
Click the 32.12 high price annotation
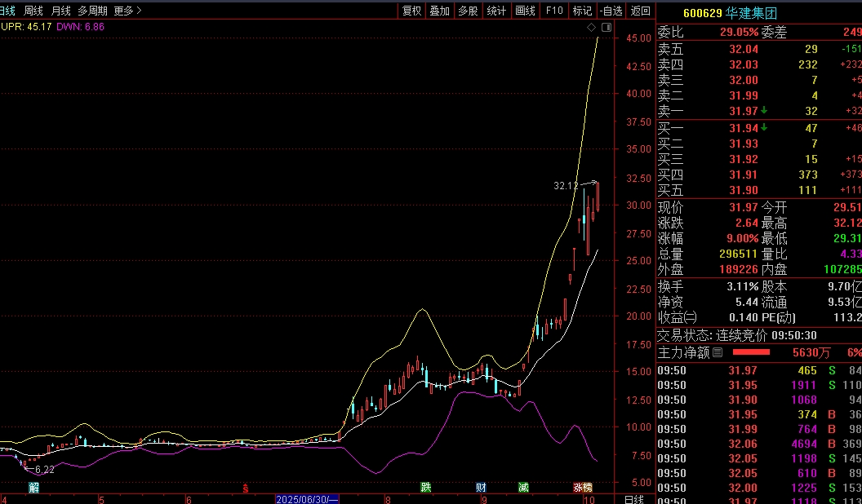click(x=566, y=186)
